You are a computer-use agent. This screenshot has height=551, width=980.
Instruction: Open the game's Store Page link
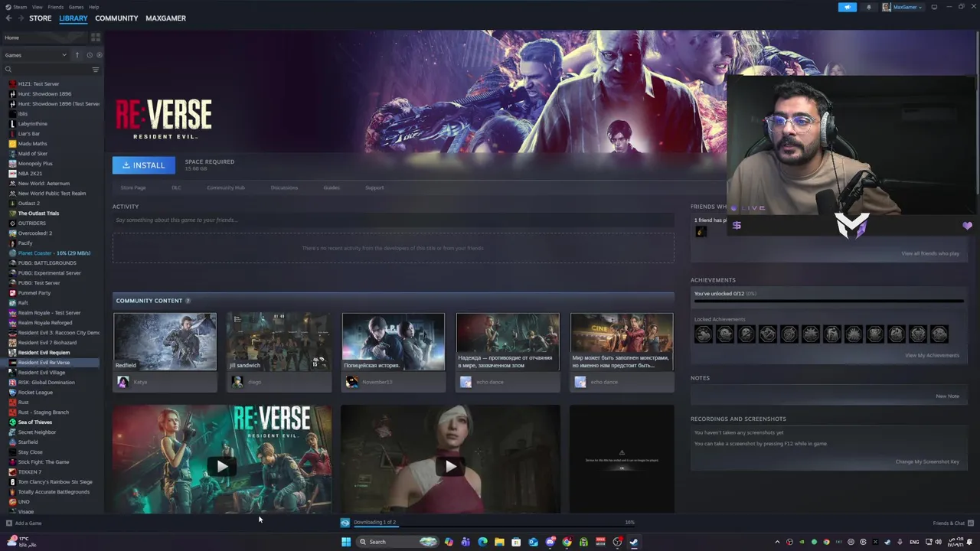[x=133, y=187]
